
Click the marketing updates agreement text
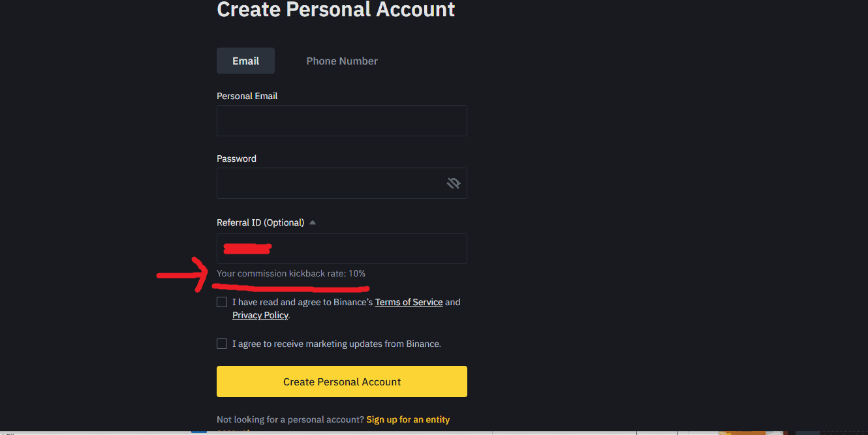point(337,344)
